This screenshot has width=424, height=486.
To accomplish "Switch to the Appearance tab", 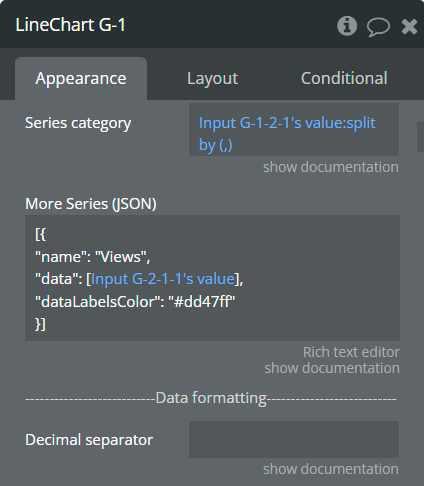I will [x=81, y=78].
